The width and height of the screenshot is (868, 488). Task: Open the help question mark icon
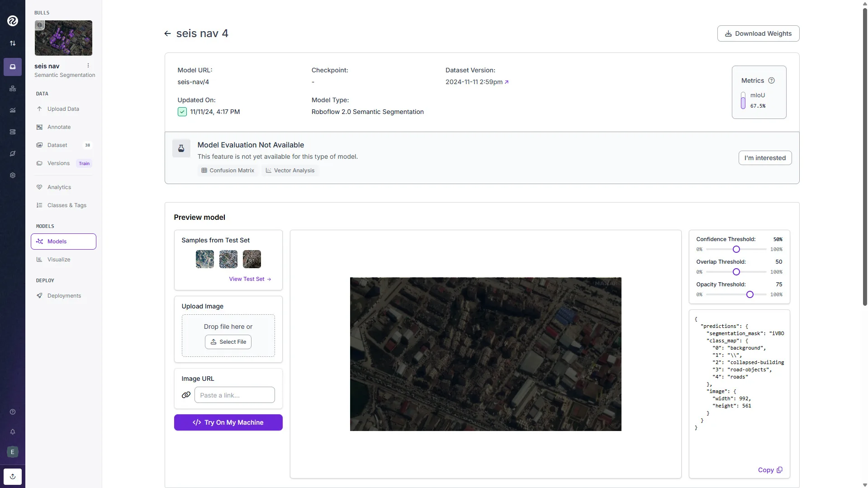pyautogui.click(x=13, y=412)
